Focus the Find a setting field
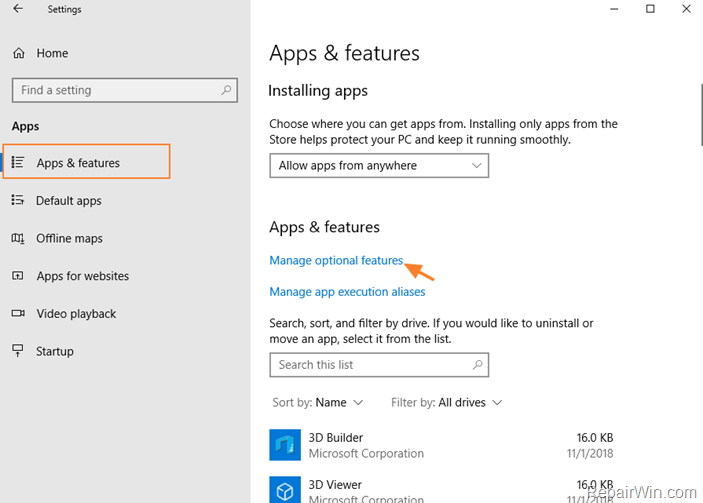This screenshot has height=503, width=703. pos(125,90)
